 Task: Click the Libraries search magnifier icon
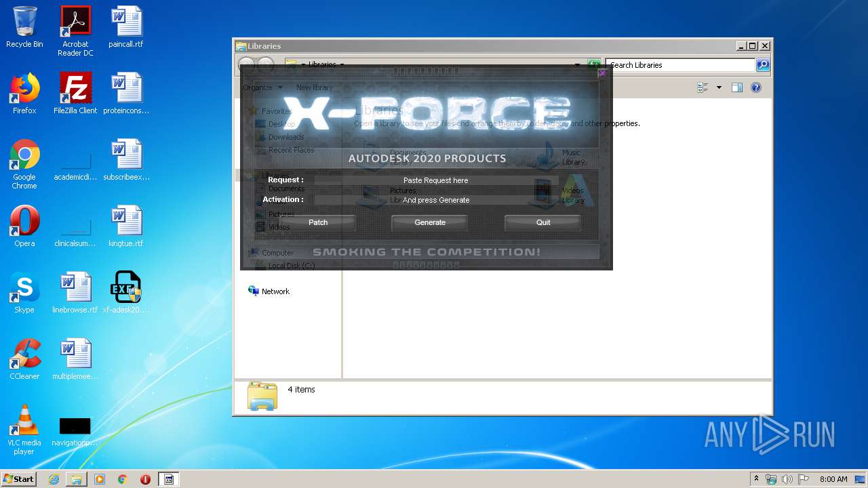tap(763, 65)
